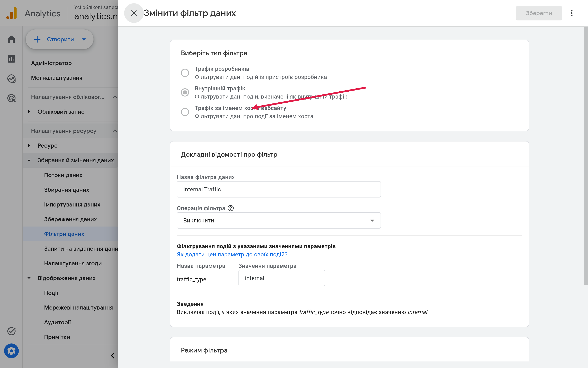This screenshot has width=588, height=368.
Task: Select the Трафік розробників radio button
Action: [x=185, y=73]
